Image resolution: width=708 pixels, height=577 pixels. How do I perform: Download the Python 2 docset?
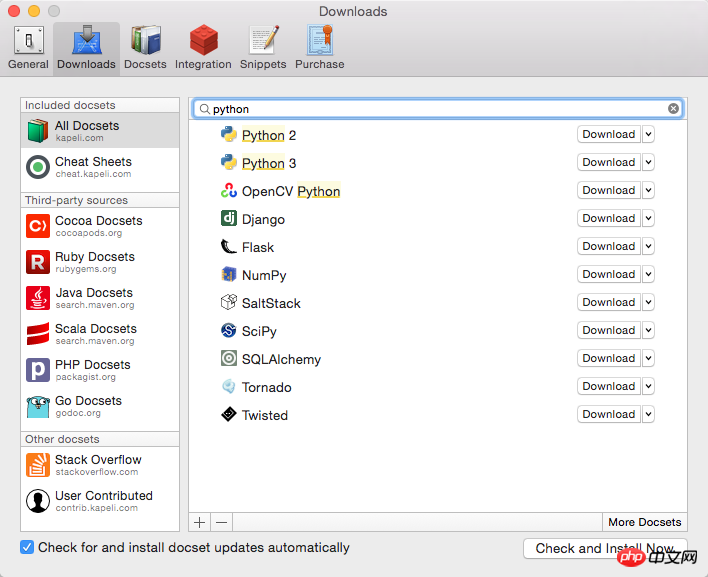[x=609, y=134]
